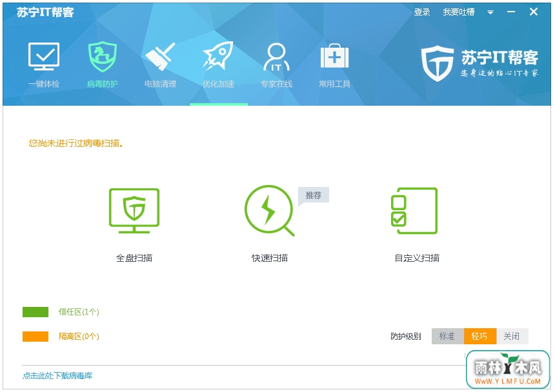Click the 常用工具 tab label
This screenshot has height=392, width=555.
tap(334, 84)
